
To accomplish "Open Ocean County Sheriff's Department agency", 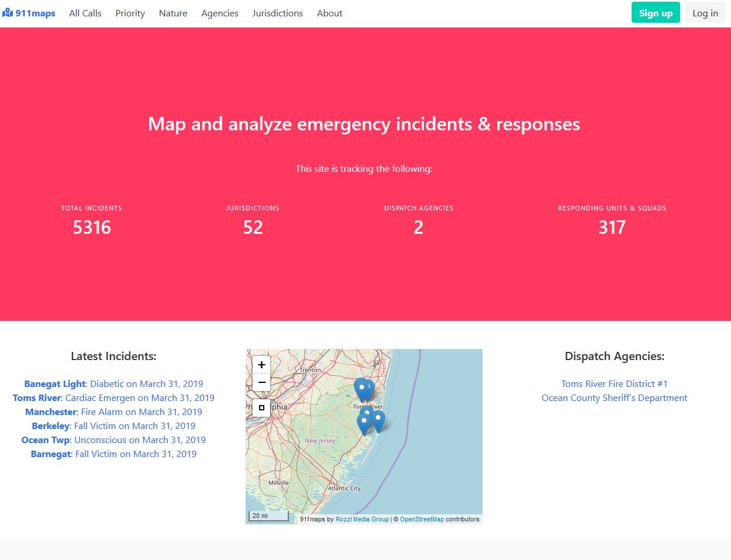I will (x=614, y=398).
